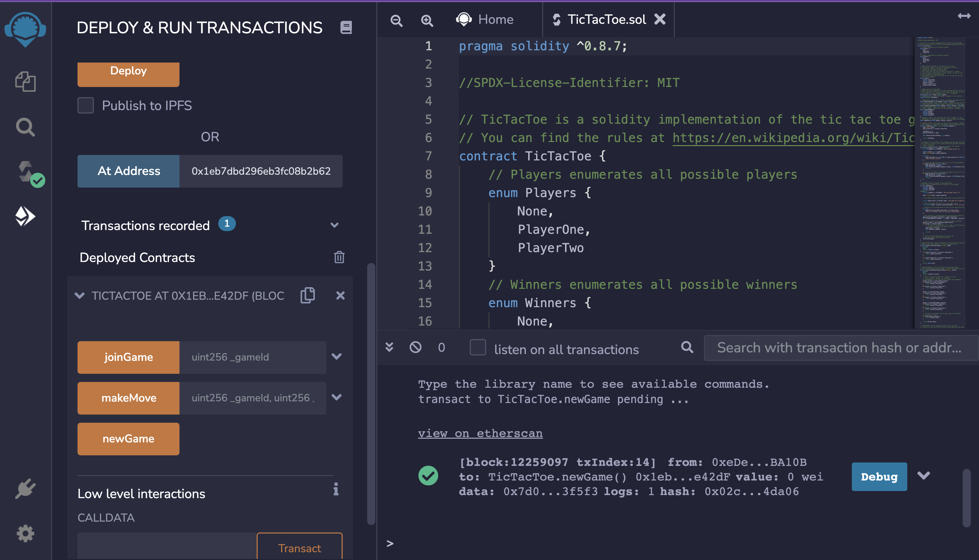Debug the newGame transaction
Screen dimensions: 979x560
[x=879, y=476]
